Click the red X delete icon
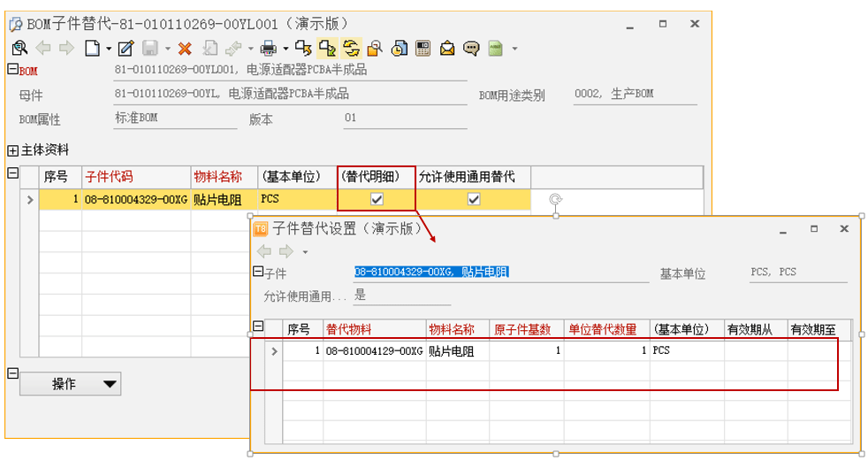Viewport: 868px width, 461px height. point(185,48)
